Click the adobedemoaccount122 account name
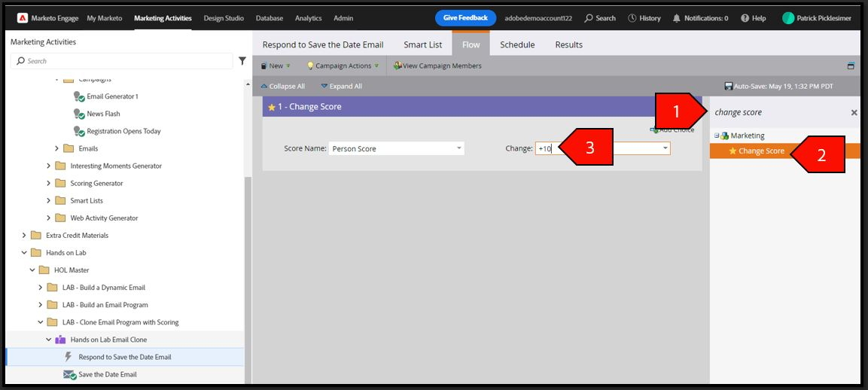 pyautogui.click(x=538, y=18)
